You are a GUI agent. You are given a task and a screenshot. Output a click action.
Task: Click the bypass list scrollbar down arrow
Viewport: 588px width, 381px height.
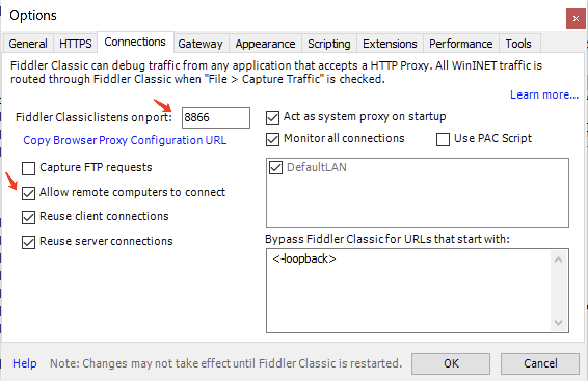click(559, 323)
